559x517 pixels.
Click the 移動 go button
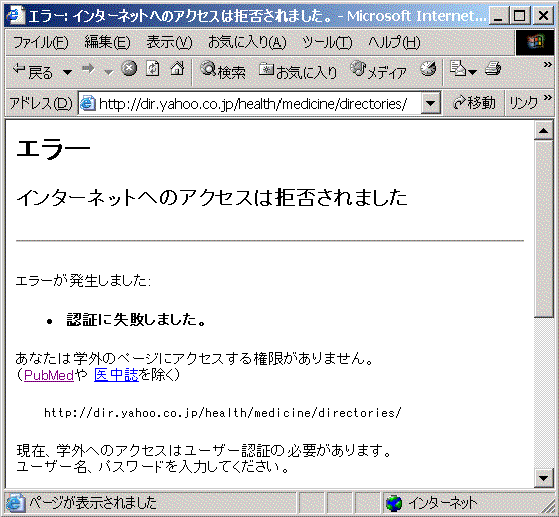pos(474,103)
